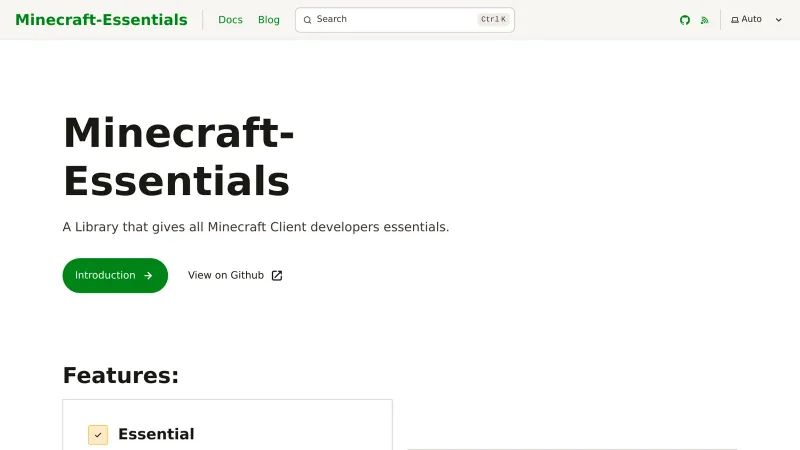Click the checkmark icon beside Essential

pyautogui.click(x=98, y=435)
